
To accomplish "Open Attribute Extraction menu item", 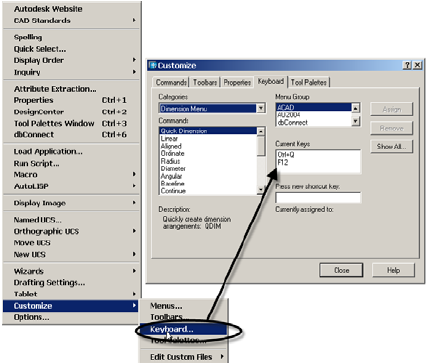I will 71,89.
